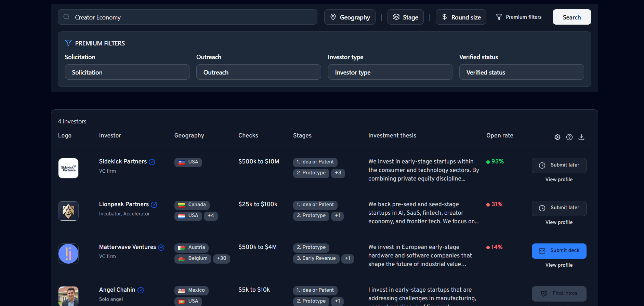View profile of Matterwave Ventures
644x306 pixels.
tap(559, 265)
